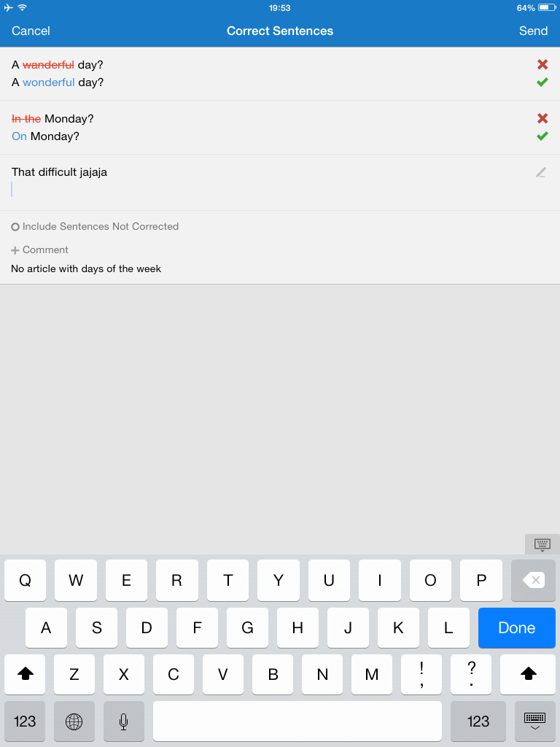Hide keyboard using bottom-right keyboard key
Viewport: 560px width, 747px height.
click(x=534, y=721)
